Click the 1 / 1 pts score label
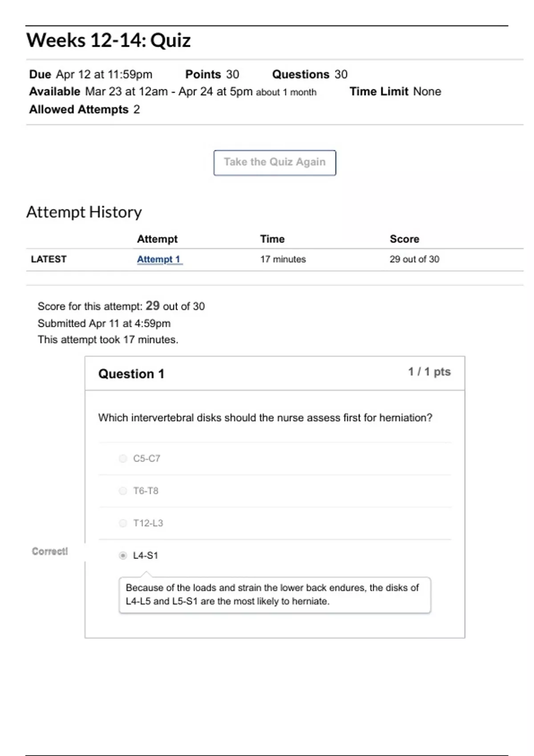This screenshot has width=534, height=756. 429,372
